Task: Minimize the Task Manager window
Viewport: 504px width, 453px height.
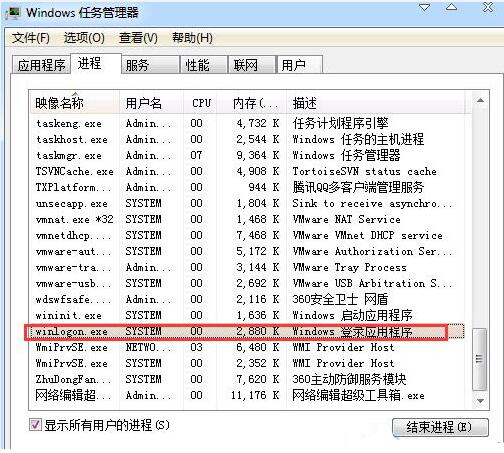Action: tap(424, 7)
